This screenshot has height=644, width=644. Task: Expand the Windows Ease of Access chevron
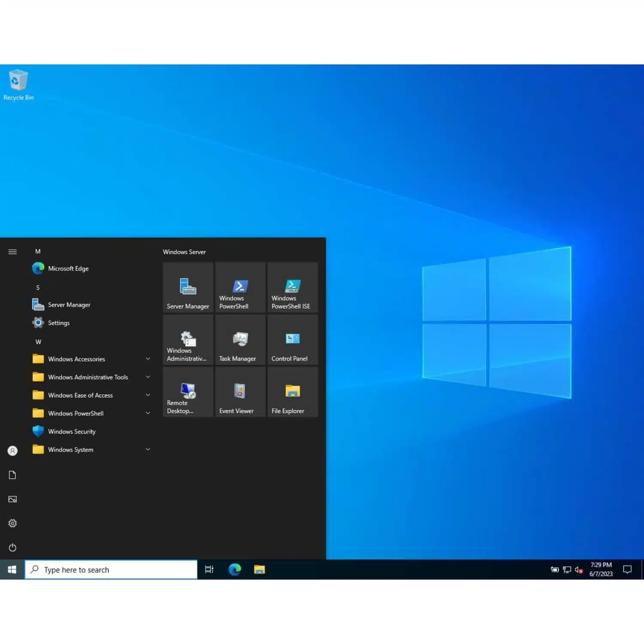pyautogui.click(x=148, y=395)
